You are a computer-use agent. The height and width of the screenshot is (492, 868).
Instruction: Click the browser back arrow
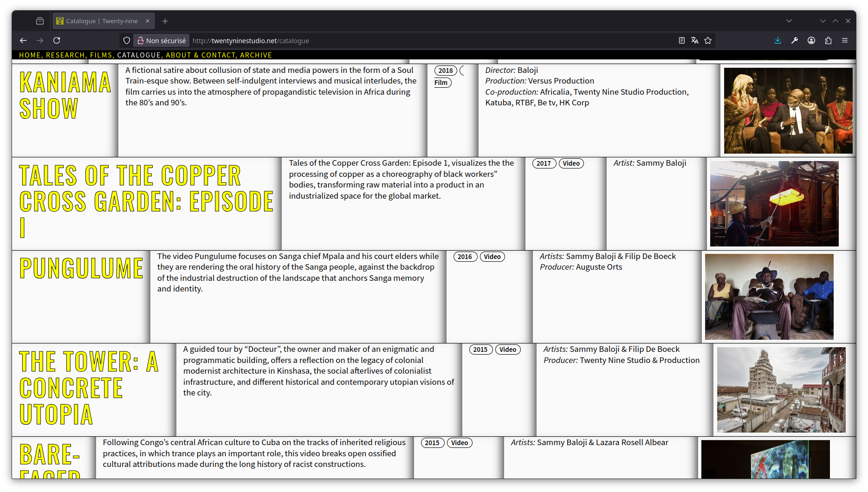23,40
